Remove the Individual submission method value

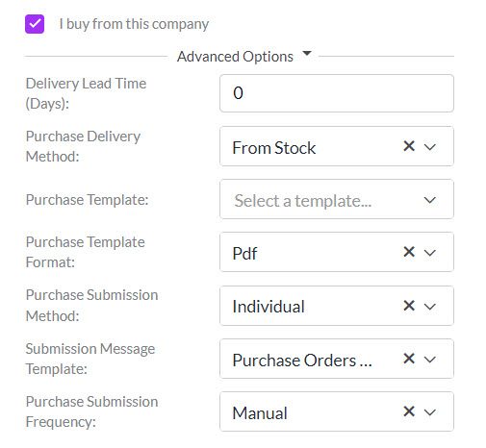click(x=409, y=306)
